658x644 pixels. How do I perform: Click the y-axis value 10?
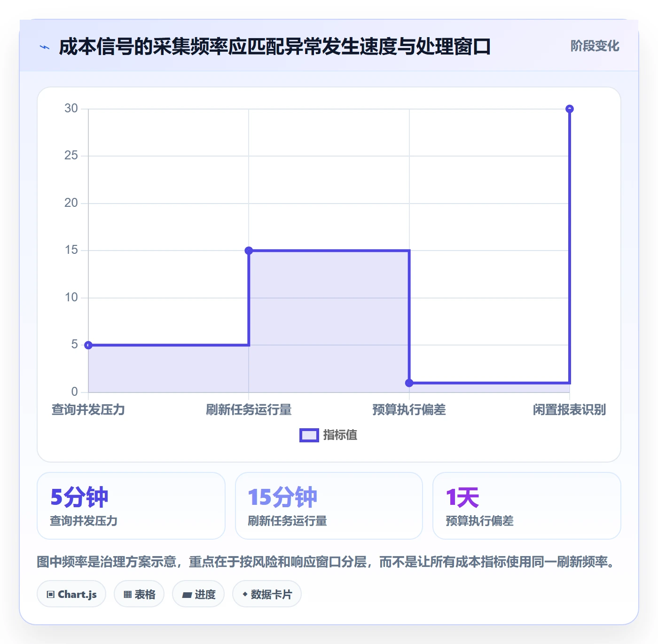pyautogui.click(x=71, y=298)
